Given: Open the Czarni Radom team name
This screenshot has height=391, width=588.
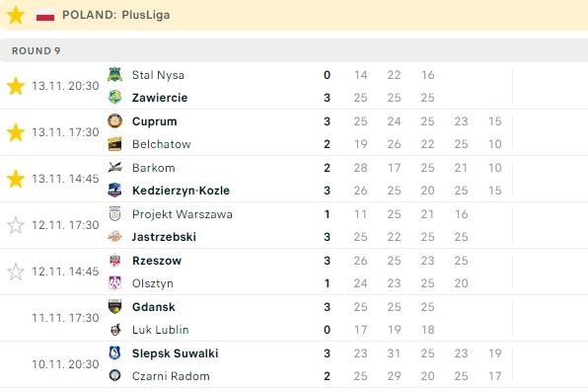Looking at the screenshot, I should pos(171,376).
